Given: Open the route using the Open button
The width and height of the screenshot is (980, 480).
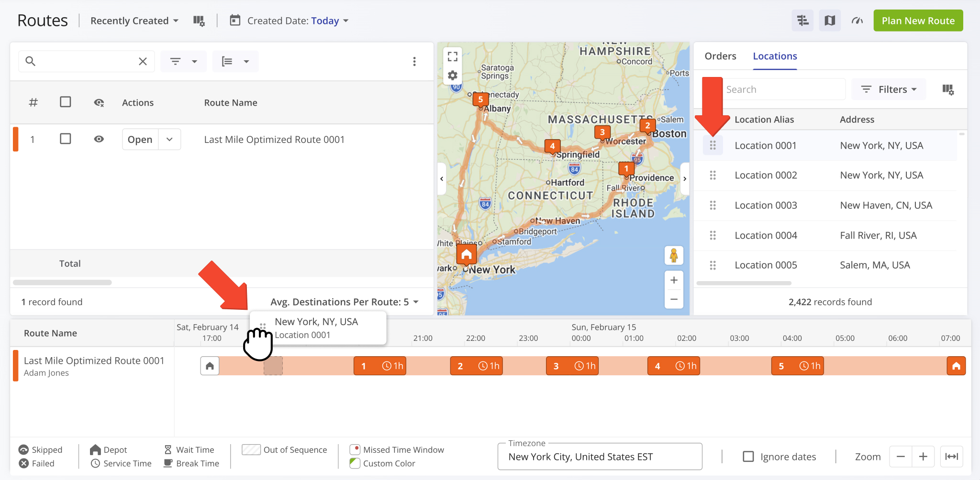Looking at the screenshot, I should (139, 139).
